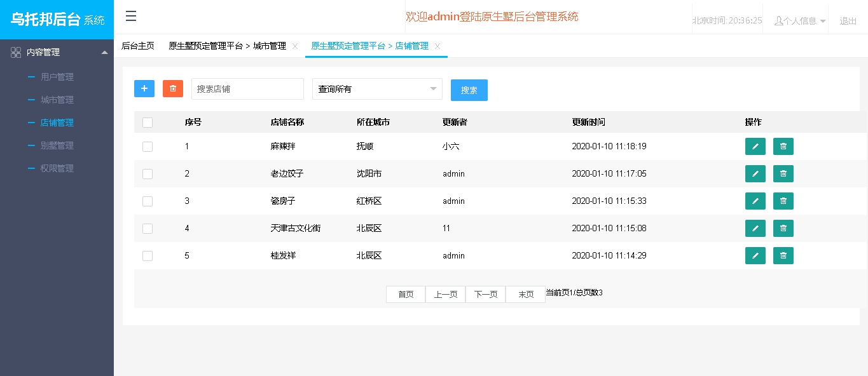Edit the 老边饺子 store row
868x376 pixels.
(755, 173)
